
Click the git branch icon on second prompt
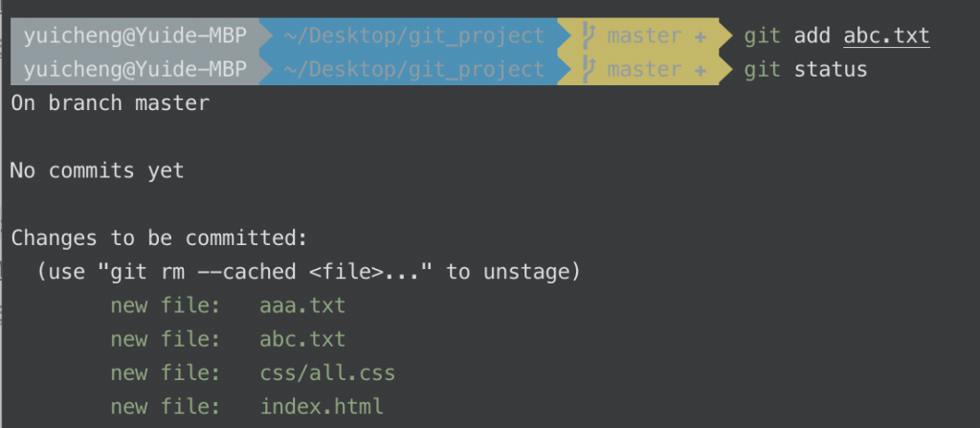click(588, 69)
